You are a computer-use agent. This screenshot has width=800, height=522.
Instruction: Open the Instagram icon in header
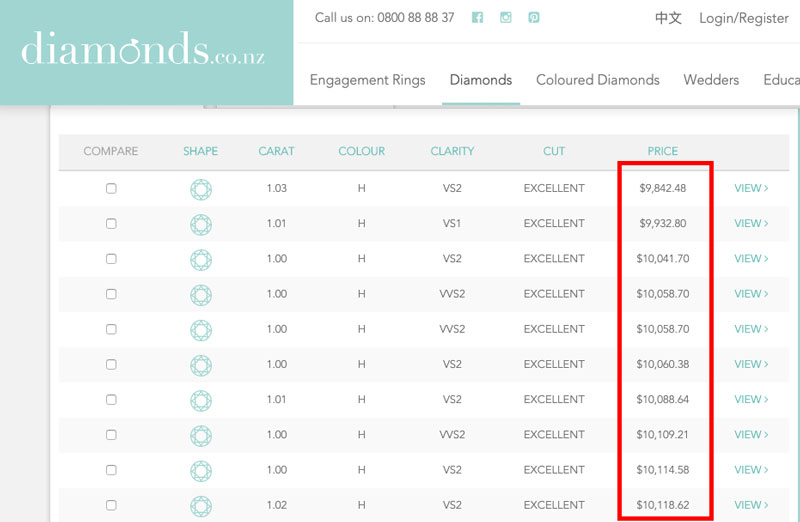click(506, 18)
